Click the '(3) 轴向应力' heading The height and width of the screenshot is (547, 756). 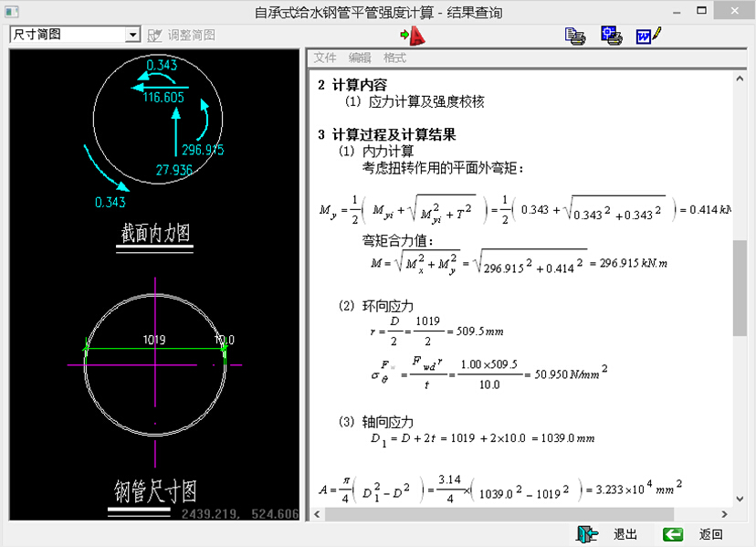click(376, 422)
